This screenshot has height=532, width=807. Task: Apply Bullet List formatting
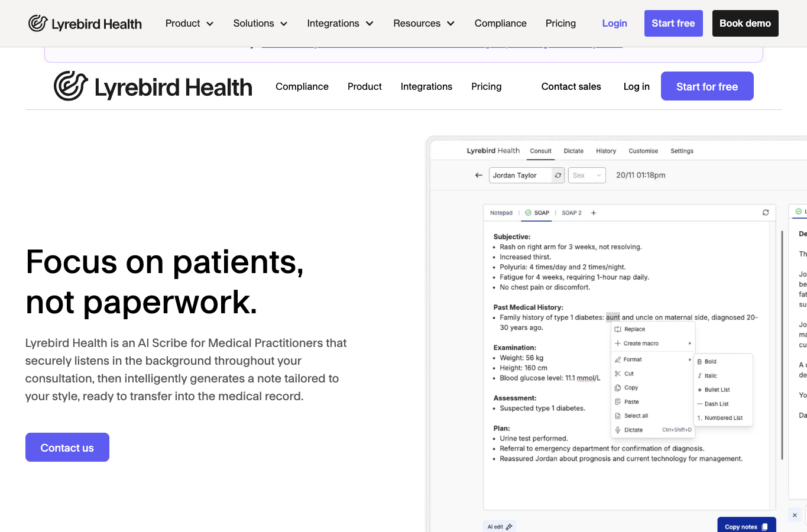click(x=714, y=390)
